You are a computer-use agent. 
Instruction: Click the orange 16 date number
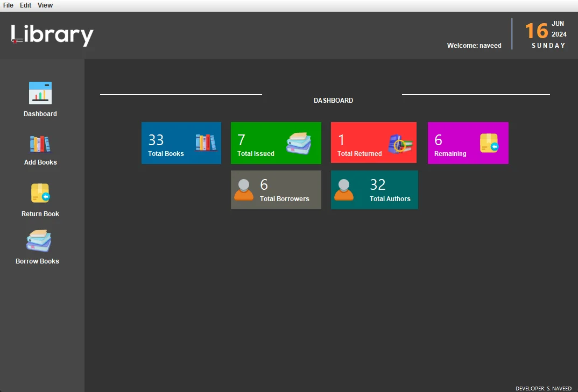click(537, 31)
